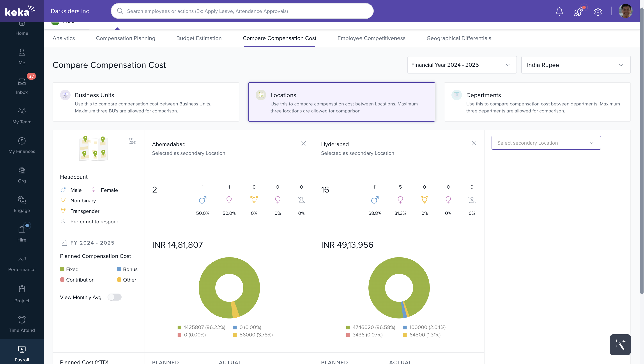This screenshot has width=644, height=364.
Task: Click the PDF export icon
Action: pyautogui.click(x=132, y=141)
